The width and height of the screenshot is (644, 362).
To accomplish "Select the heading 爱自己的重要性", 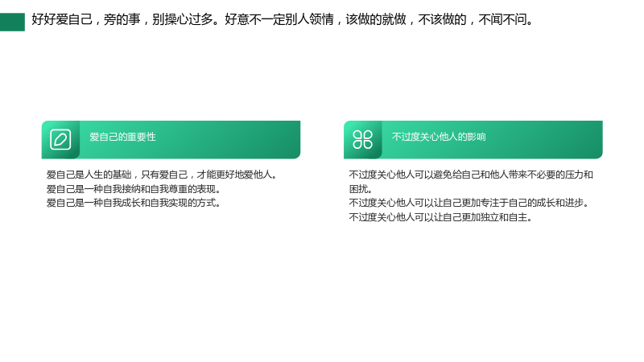I will tap(123, 137).
